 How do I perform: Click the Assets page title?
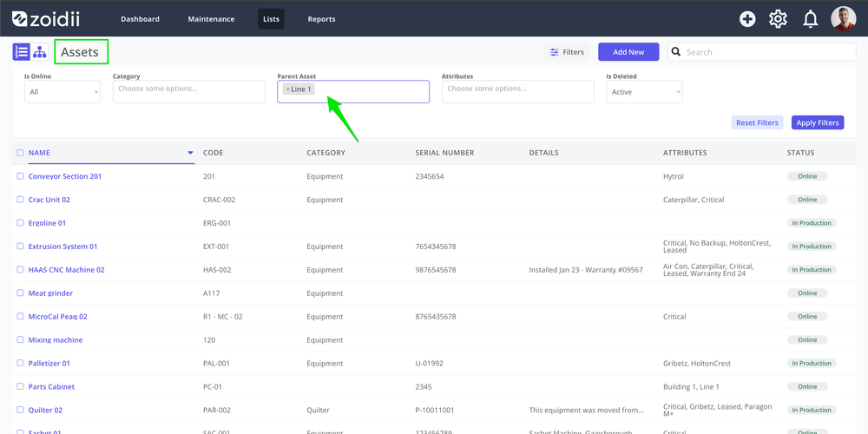(x=80, y=52)
